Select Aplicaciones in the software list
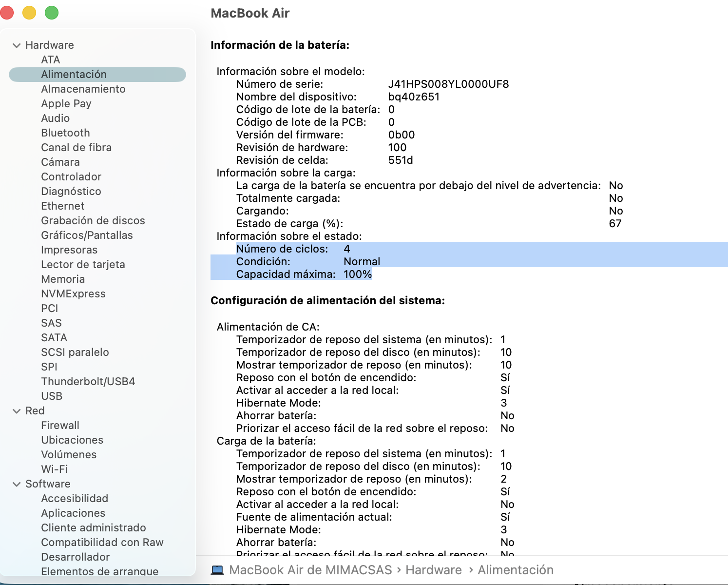Viewport: 728px width, 585px height. coord(73,513)
